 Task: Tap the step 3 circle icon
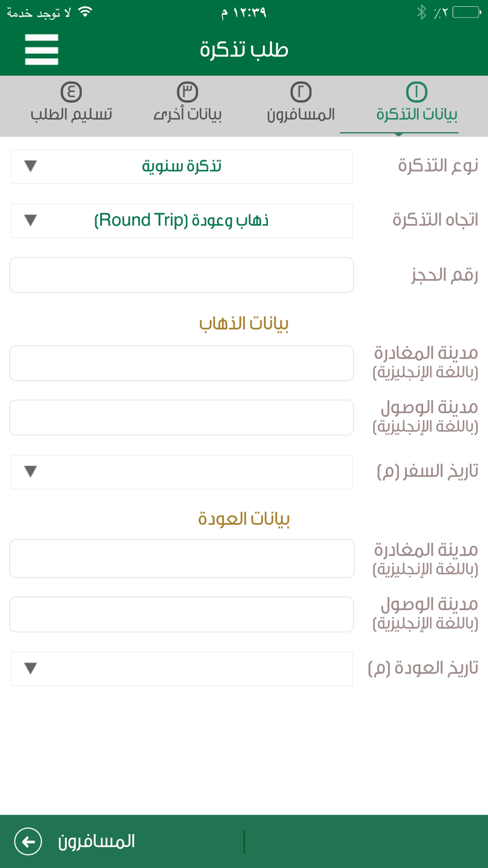187,92
